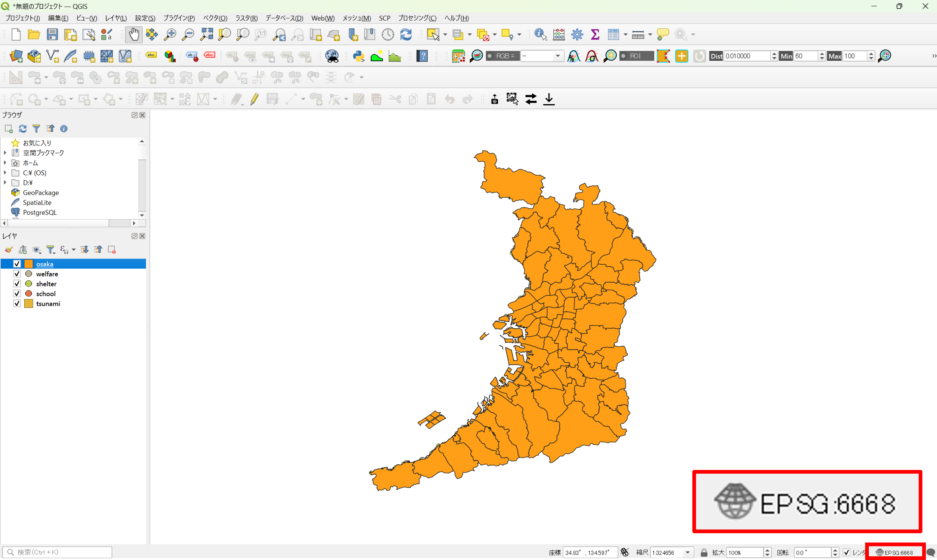
Task: Open the Identify Features tool
Action: pos(540,35)
